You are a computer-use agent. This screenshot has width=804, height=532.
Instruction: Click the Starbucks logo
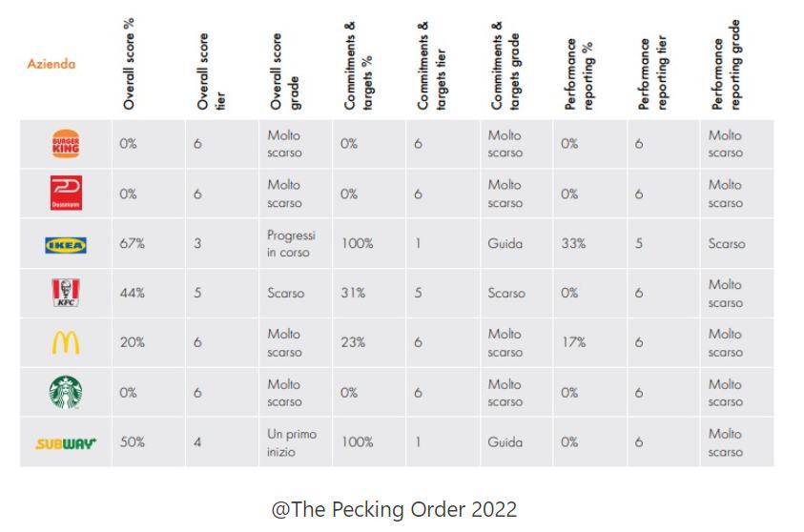(66, 392)
